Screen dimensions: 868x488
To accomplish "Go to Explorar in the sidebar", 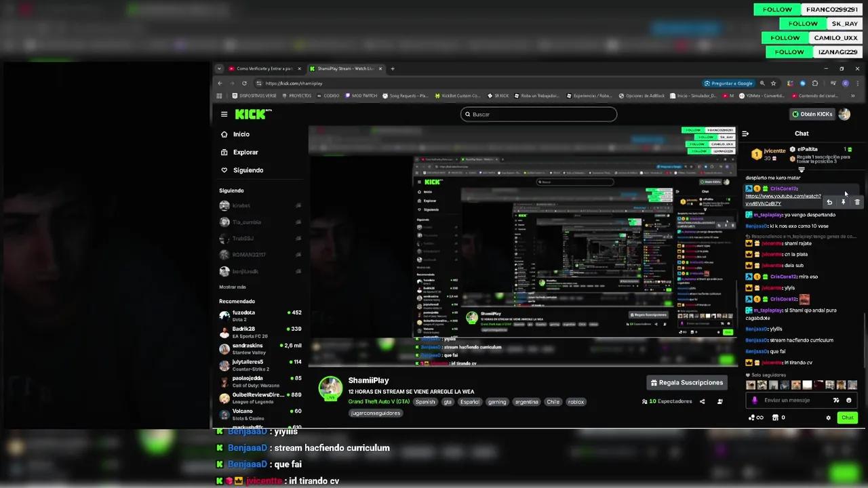I will tap(245, 152).
